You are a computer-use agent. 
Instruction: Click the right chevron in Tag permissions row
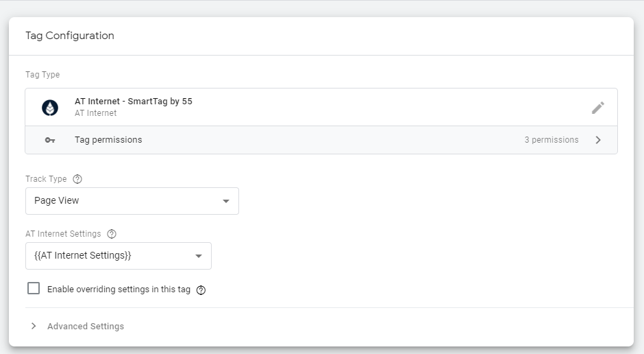click(598, 140)
